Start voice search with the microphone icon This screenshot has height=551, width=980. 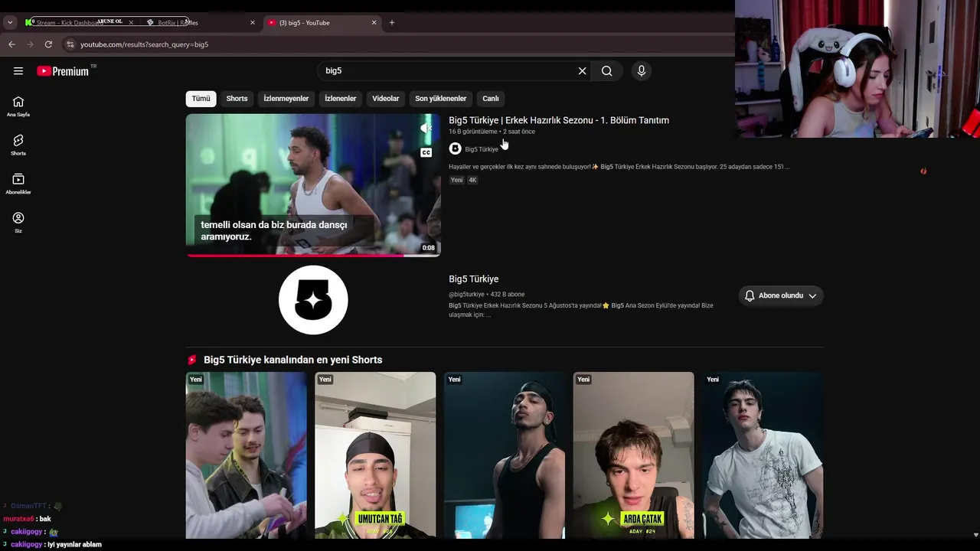pyautogui.click(x=642, y=71)
